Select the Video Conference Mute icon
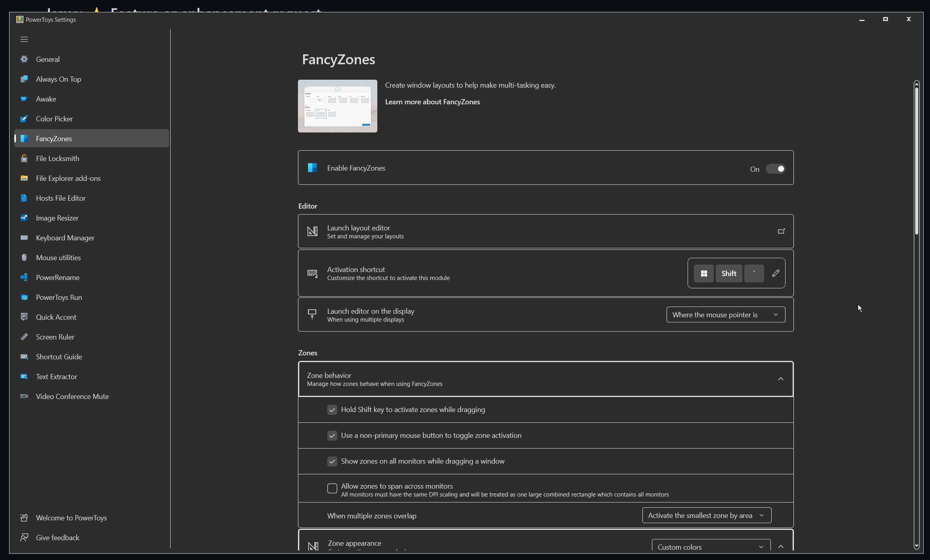Screen dimensions: 930x560 click(24, 396)
